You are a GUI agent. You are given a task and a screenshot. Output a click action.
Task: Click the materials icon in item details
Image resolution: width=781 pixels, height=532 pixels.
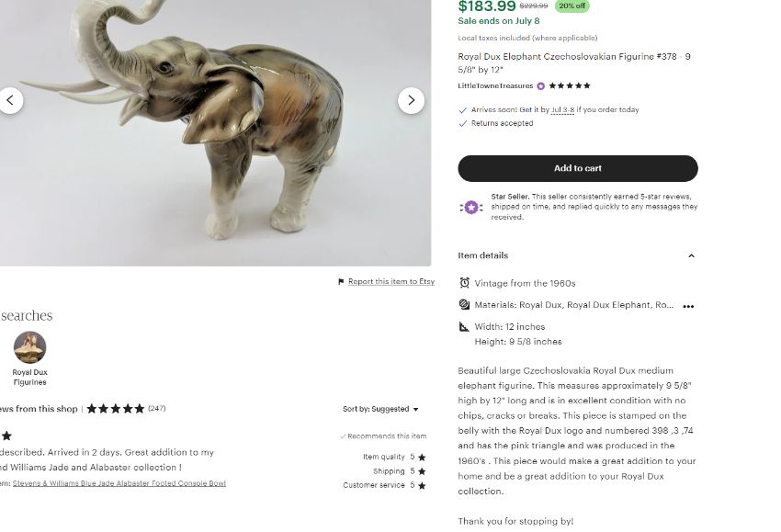point(464,304)
